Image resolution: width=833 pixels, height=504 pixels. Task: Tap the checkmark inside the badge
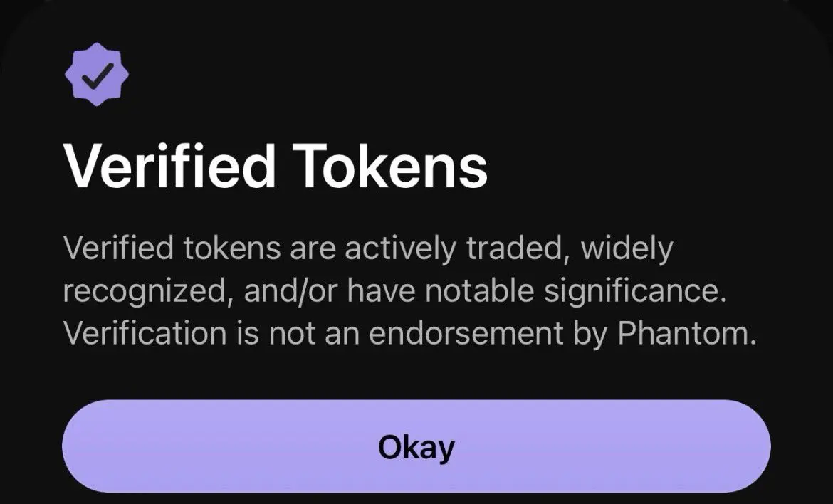(x=98, y=75)
